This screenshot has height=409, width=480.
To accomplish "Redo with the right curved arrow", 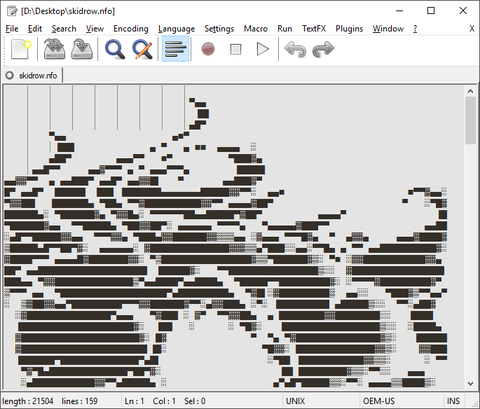I will [323, 49].
